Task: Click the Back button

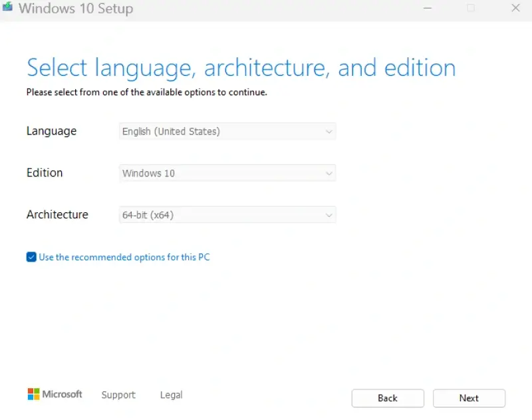Action: [388, 398]
